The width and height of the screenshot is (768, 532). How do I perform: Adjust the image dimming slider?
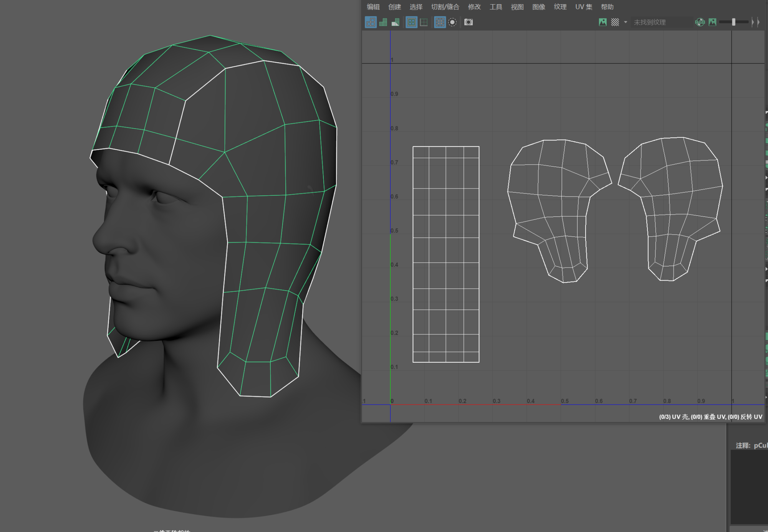[x=733, y=22]
